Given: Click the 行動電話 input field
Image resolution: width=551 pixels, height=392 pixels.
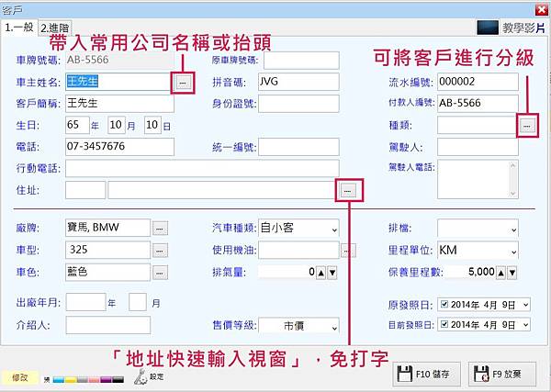Looking at the screenshot, I should 202,169.
